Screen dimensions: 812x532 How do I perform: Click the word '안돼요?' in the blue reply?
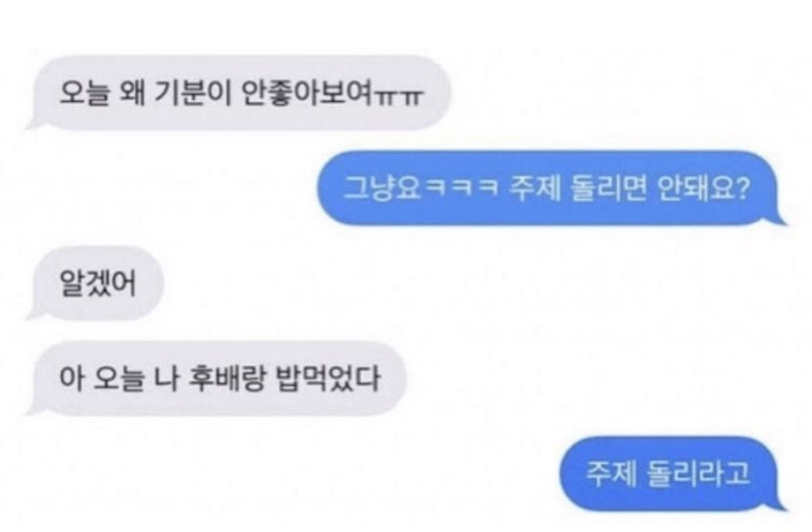[x=704, y=187]
